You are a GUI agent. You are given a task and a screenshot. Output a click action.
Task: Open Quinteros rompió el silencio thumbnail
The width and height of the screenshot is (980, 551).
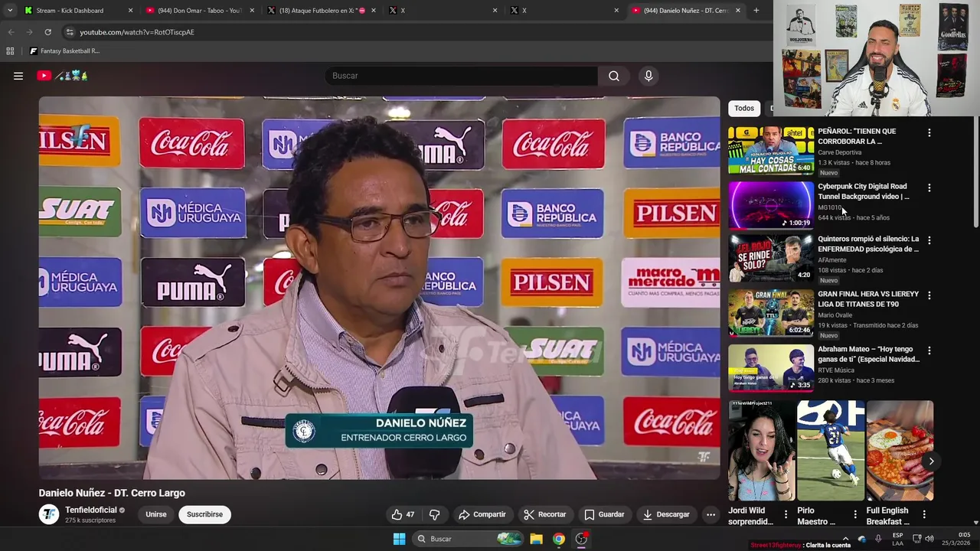(x=771, y=258)
